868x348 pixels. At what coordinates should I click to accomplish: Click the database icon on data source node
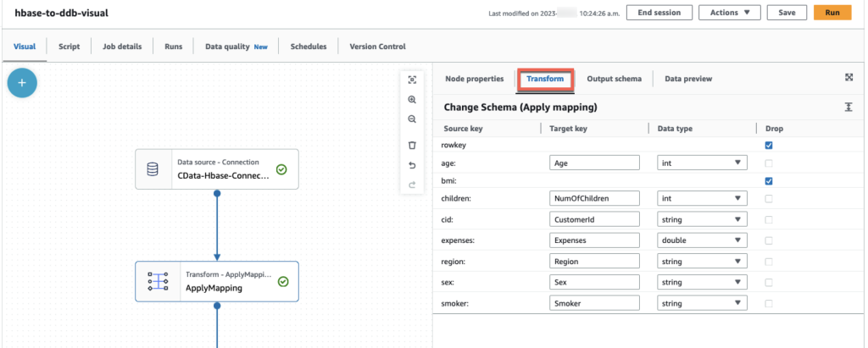click(x=153, y=169)
